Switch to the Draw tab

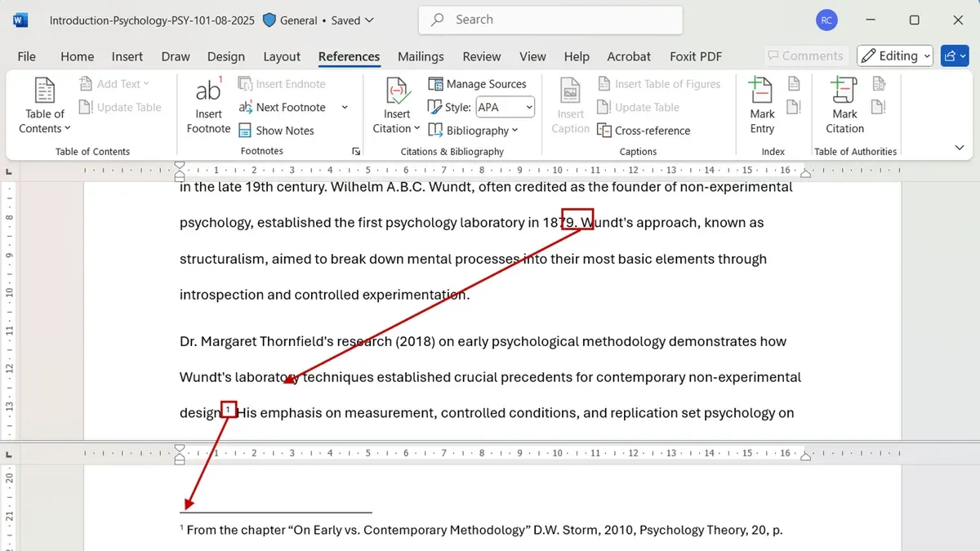[x=176, y=56]
